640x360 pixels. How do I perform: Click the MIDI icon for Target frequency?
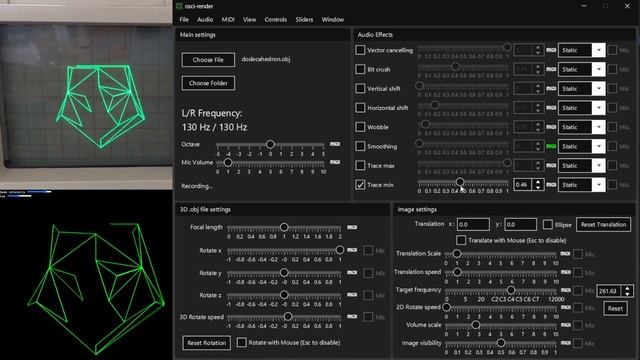coord(565,290)
